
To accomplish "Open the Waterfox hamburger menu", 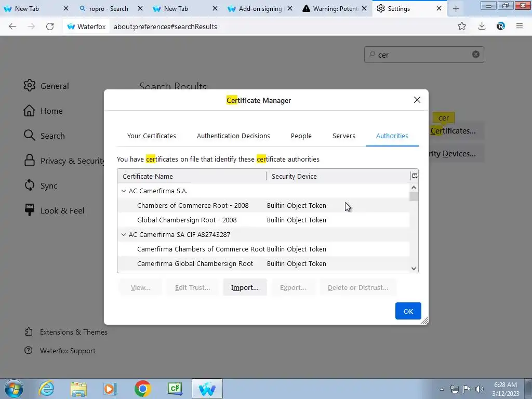I will pos(520,26).
